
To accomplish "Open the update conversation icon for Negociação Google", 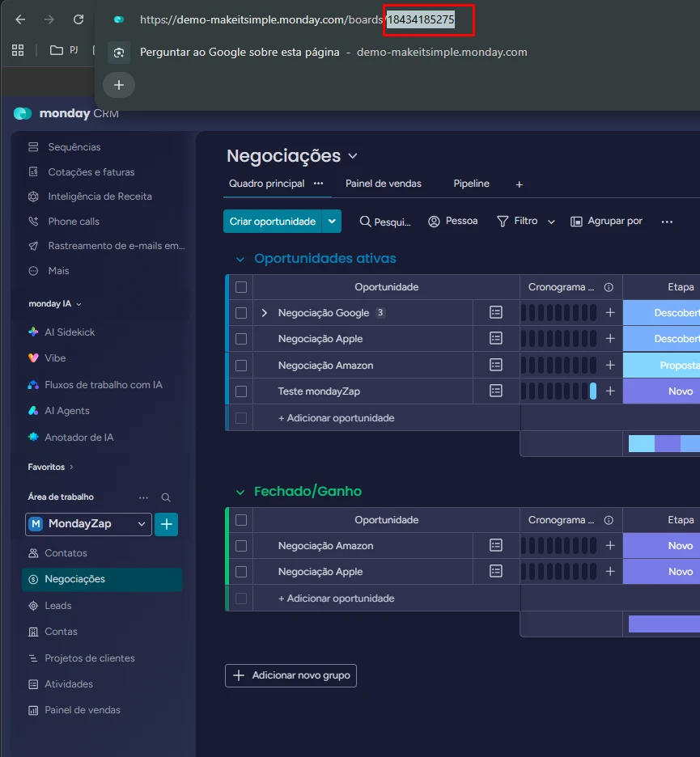I will pyautogui.click(x=495, y=312).
